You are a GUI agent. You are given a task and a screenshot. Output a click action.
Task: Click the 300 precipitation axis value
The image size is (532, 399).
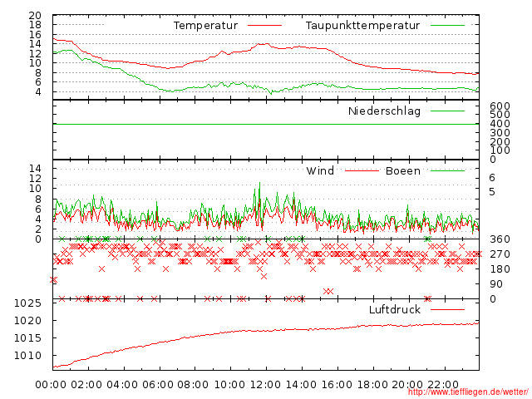pos(500,133)
